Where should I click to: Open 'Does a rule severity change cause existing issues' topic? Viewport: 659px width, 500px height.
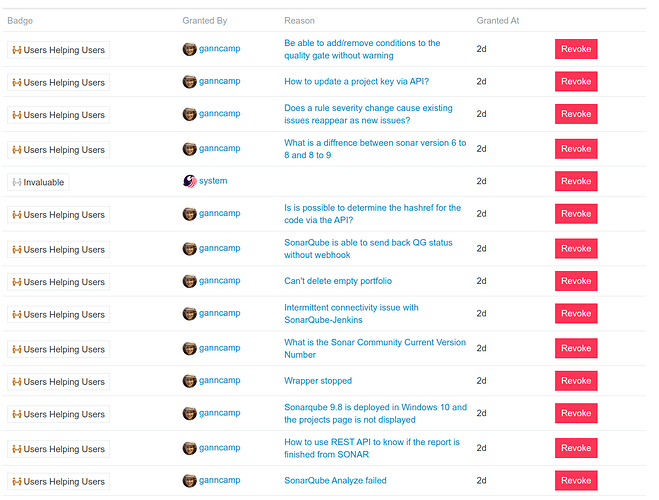click(x=368, y=114)
